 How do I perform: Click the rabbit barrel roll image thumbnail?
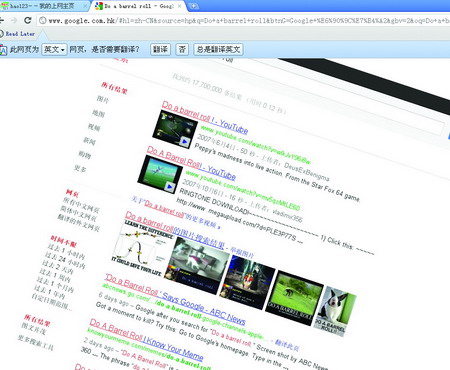click(x=335, y=311)
